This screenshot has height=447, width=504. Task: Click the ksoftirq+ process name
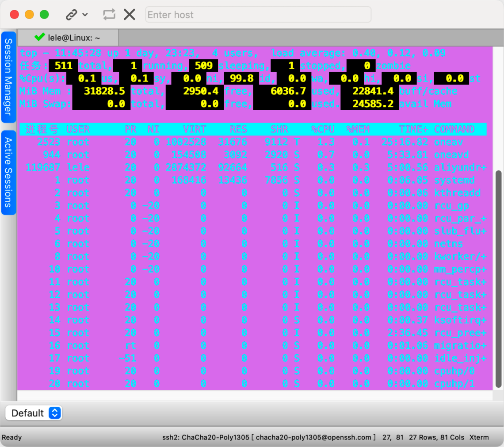[460, 320]
